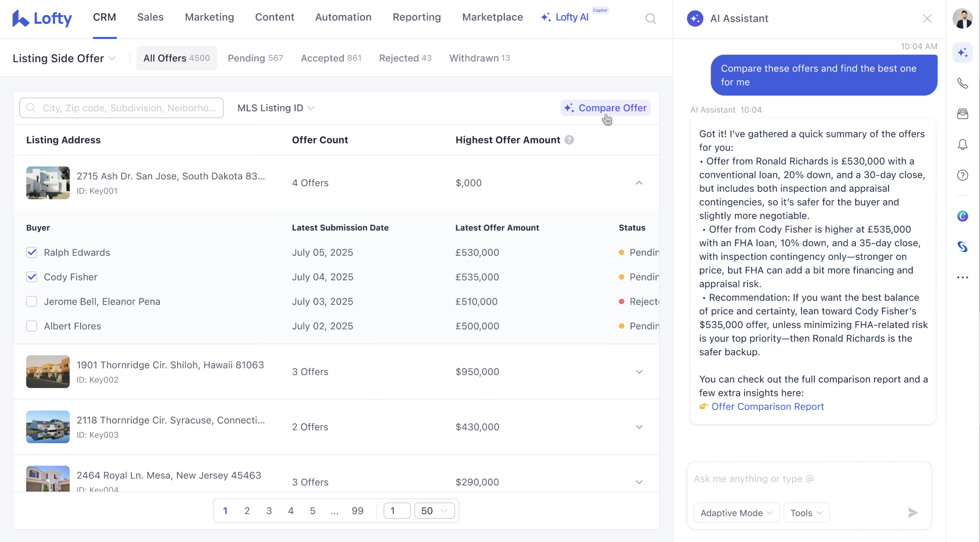Open the MLS Listing ID dropdown
Screen dimensions: 980x542
pos(276,108)
